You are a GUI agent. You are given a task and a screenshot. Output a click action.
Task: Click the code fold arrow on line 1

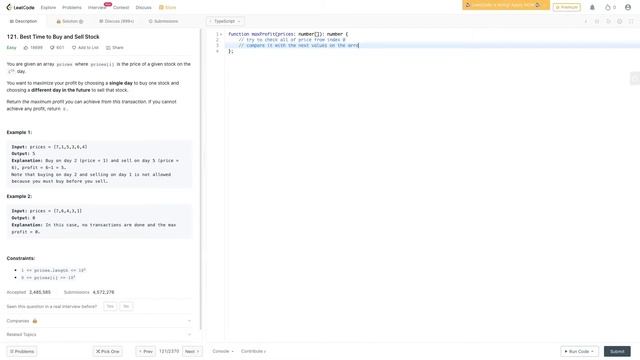[221, 34]
